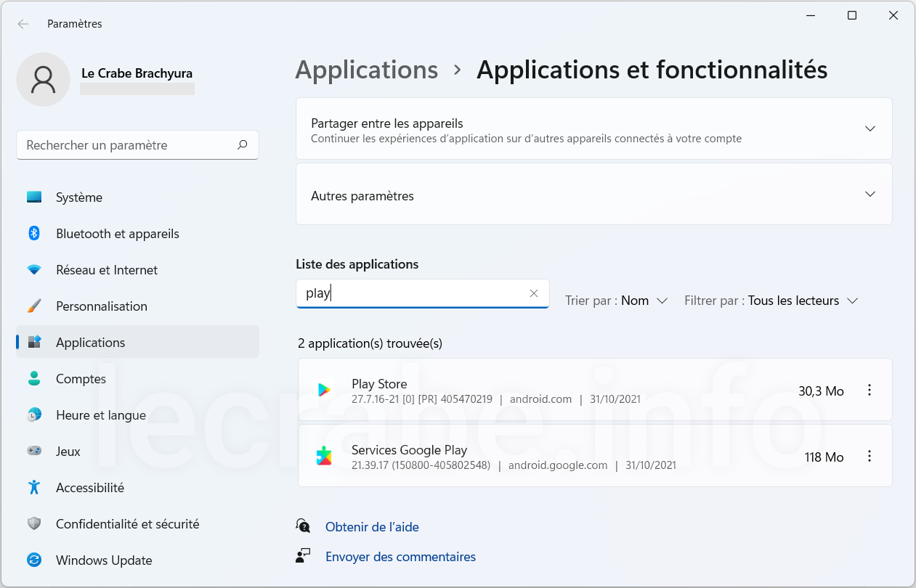This screenshot has height=588, width=916.
Task: Click the Applications sidebar icon
Action: (x=34, y=343)
